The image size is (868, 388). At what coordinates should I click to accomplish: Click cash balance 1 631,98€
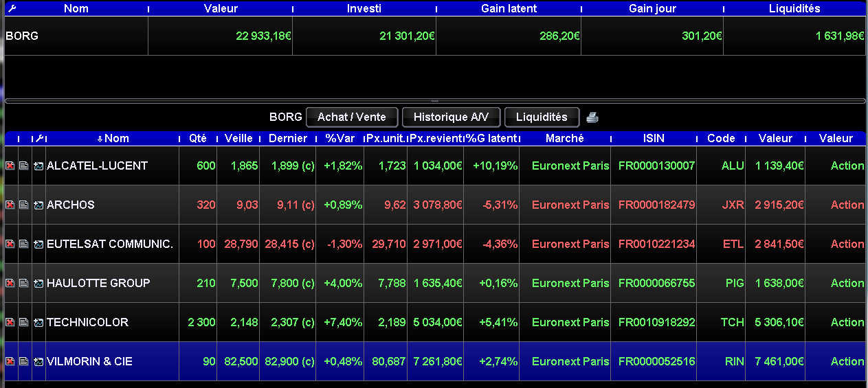(840, 36)
